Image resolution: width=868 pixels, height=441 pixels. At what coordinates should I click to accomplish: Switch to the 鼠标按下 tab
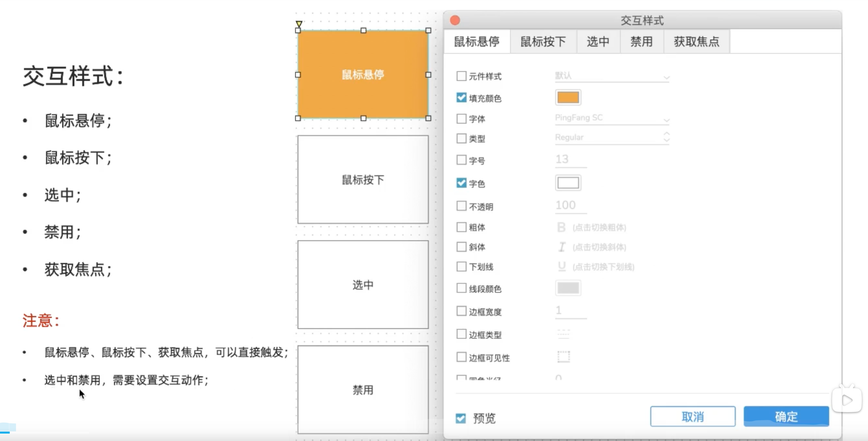[543, 41]
